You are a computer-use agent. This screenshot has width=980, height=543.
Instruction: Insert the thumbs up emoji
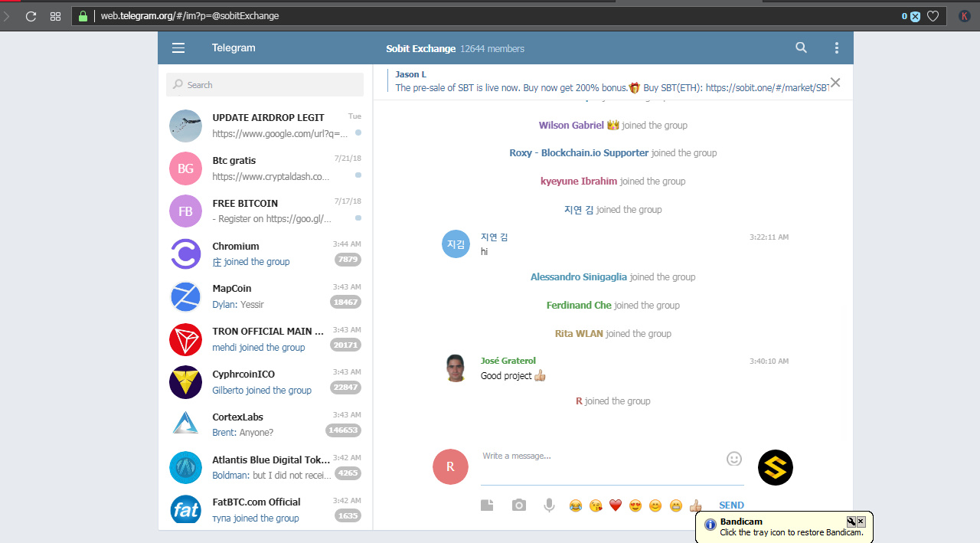[695, 505]
